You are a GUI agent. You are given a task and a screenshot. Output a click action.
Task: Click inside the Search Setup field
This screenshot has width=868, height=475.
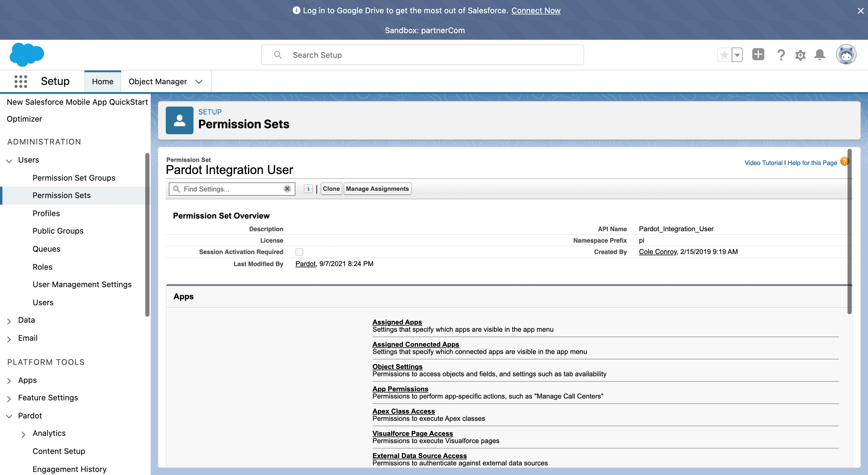(421, 54)
